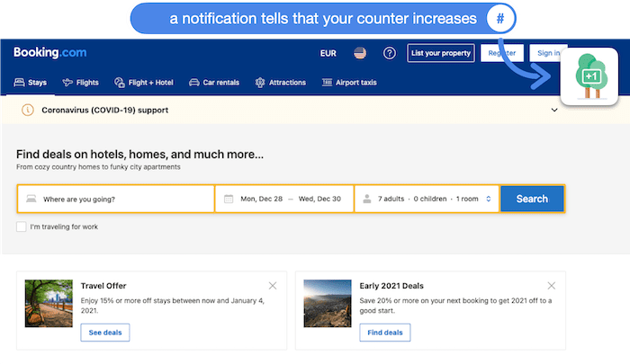Select the Flight + Hotel tab
Image resolution: width=630 pixels, height=364 pixels.
pyautogui.click(x=144, y=83)
